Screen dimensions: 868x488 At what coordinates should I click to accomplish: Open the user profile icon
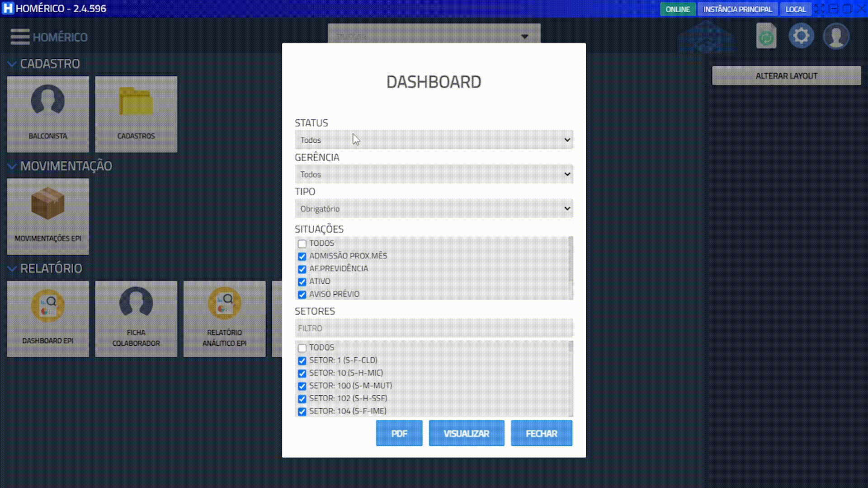coord(836,36)
